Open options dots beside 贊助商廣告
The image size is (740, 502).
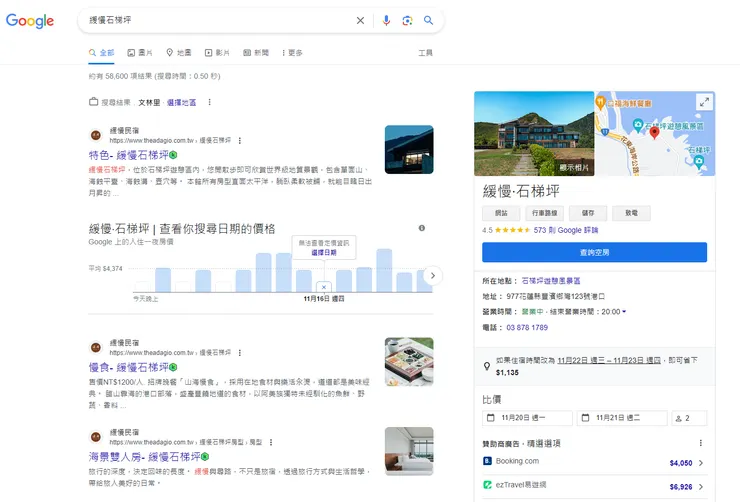pyautogui.click(x=701, y=443)
